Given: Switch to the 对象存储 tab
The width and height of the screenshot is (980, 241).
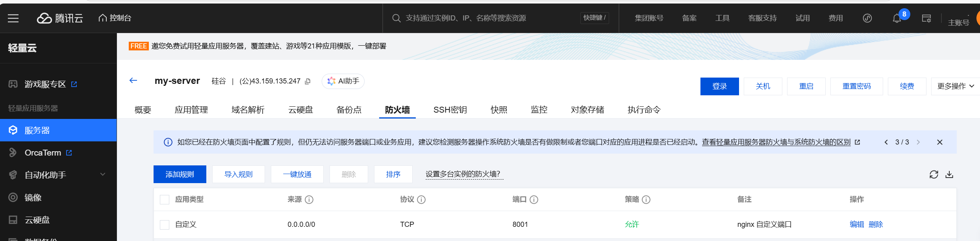Looking at the screenshot, I should pos(587,110).
